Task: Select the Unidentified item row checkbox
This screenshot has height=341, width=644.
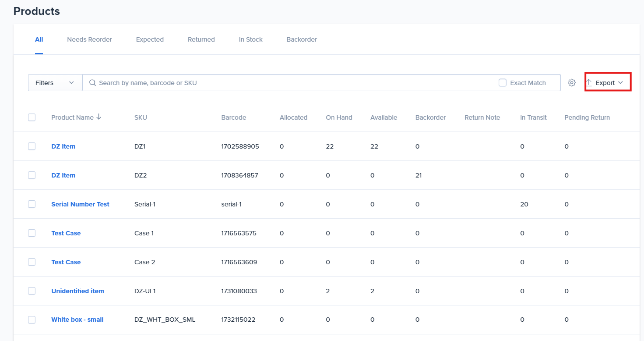Action: pos(32,291)
